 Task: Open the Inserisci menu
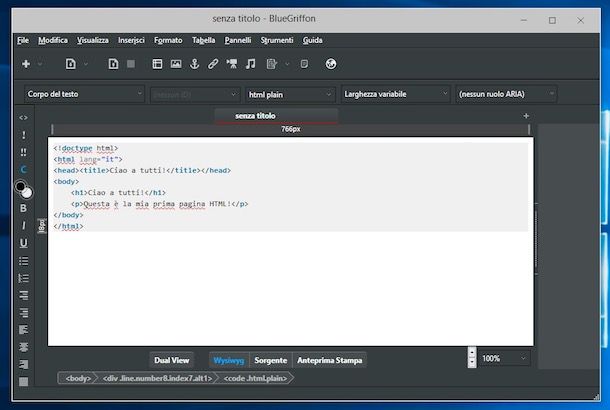(131, 40)
